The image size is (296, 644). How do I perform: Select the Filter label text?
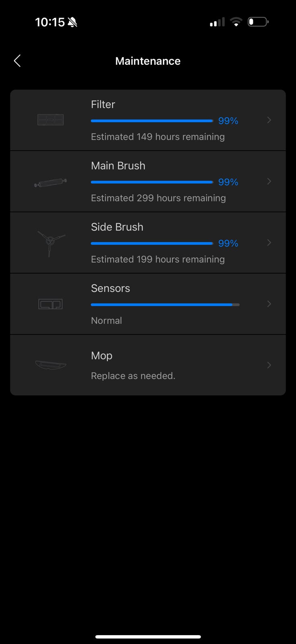103,104
